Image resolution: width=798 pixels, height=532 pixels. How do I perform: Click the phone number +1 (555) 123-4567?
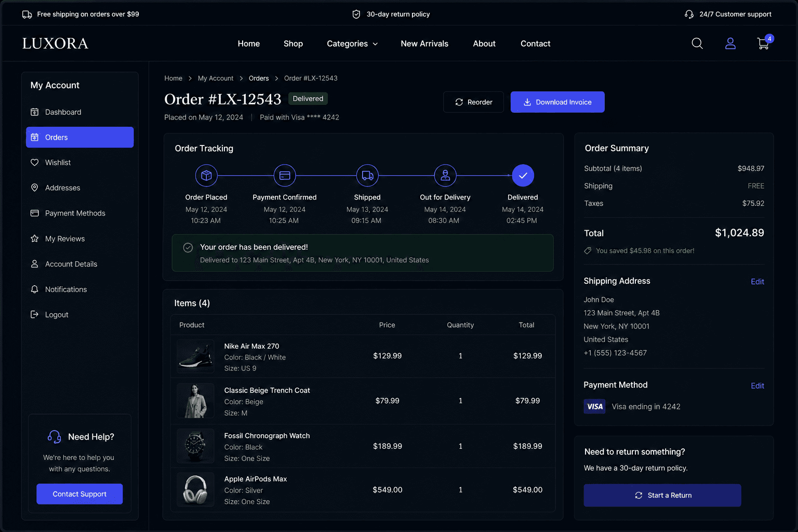(615, 353)
